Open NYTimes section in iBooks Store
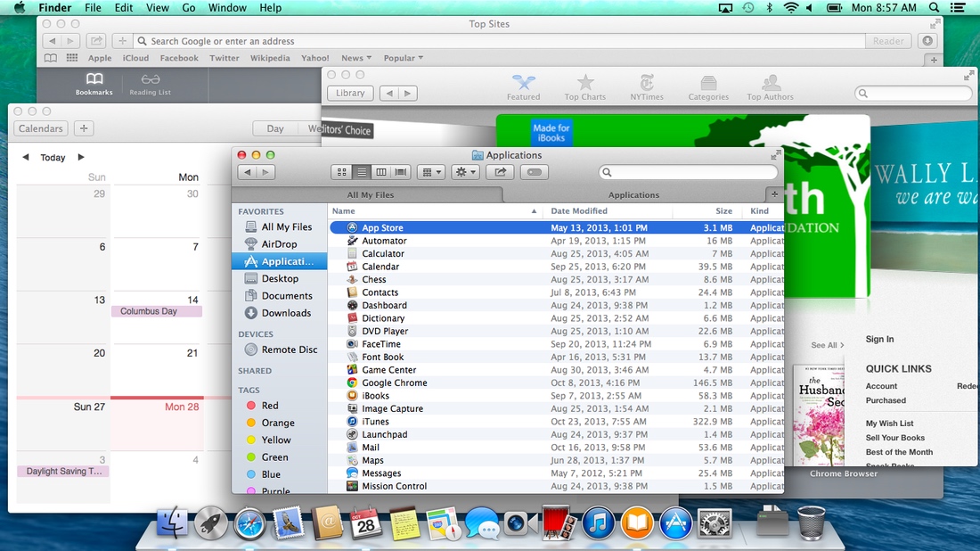 pyautogui.click(x=646, y=87)
